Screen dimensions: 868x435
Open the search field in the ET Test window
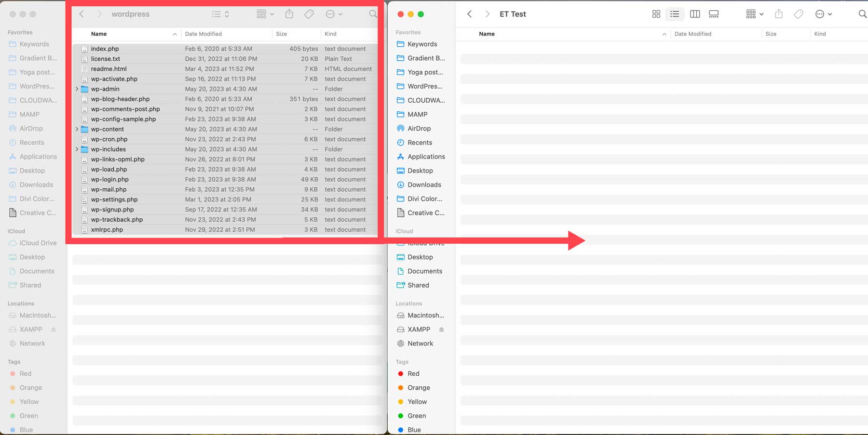coord(863,14)
